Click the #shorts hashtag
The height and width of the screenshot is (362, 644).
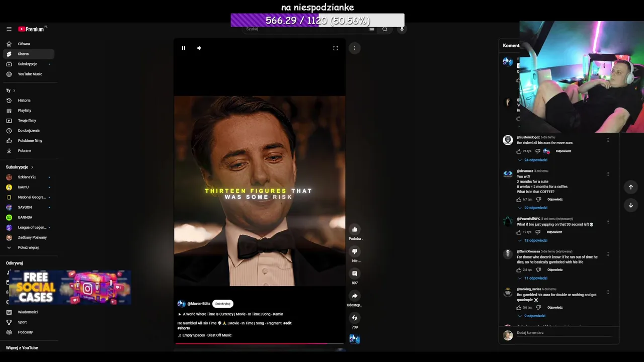184,328
